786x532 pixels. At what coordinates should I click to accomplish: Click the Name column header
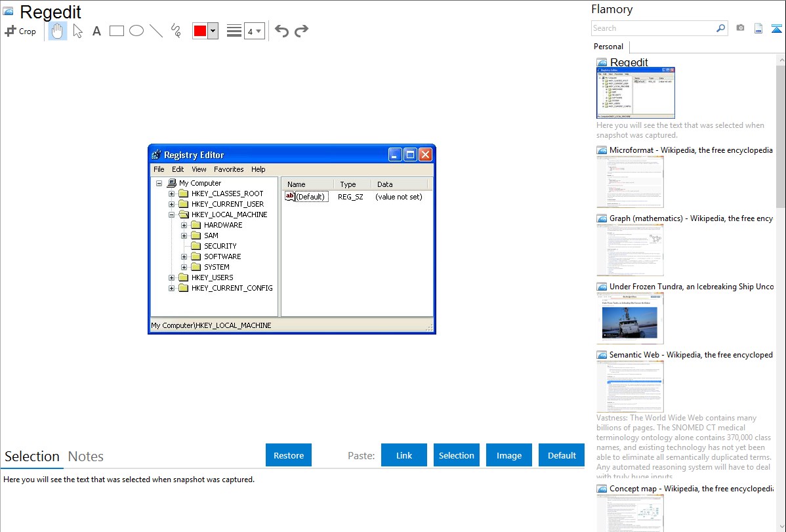[x=307, y=184]
